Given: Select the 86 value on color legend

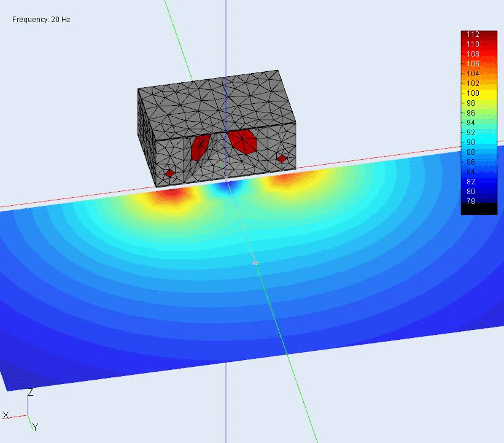Looking at the screenshot, I should pyautogui.click(x=471, y=162).
